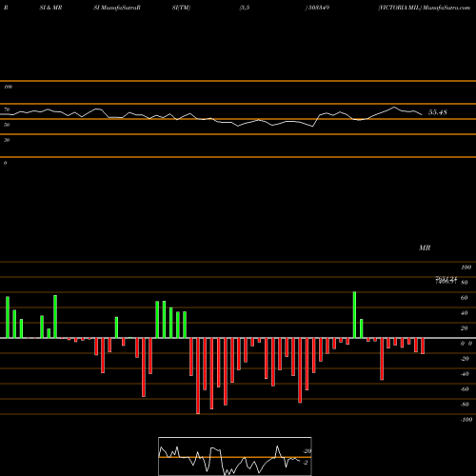Click the -100 label on MR axis
Screen dimensions: 476x476
click(x=466, y=420)
